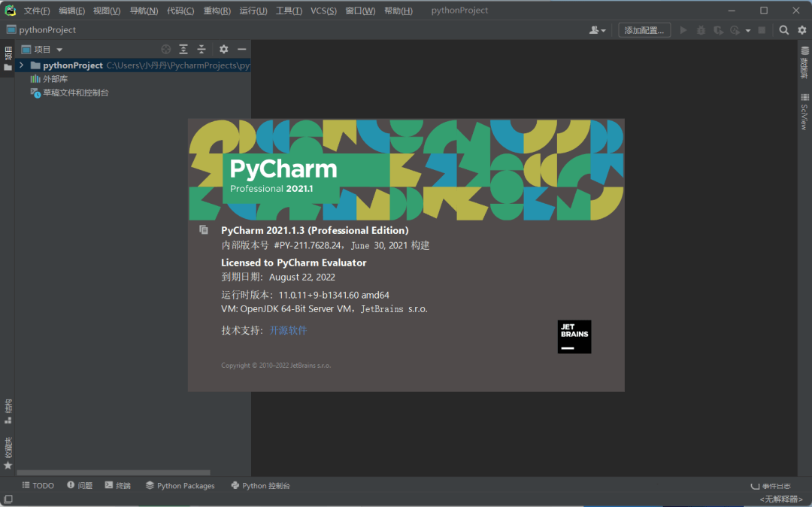Expand the pythonProject tree node arrow

click(x=22, y=65)
